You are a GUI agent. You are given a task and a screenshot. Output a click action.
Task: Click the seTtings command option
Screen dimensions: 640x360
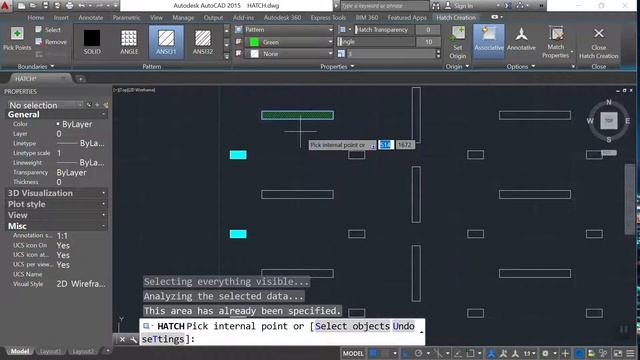[x=163, y=339]
